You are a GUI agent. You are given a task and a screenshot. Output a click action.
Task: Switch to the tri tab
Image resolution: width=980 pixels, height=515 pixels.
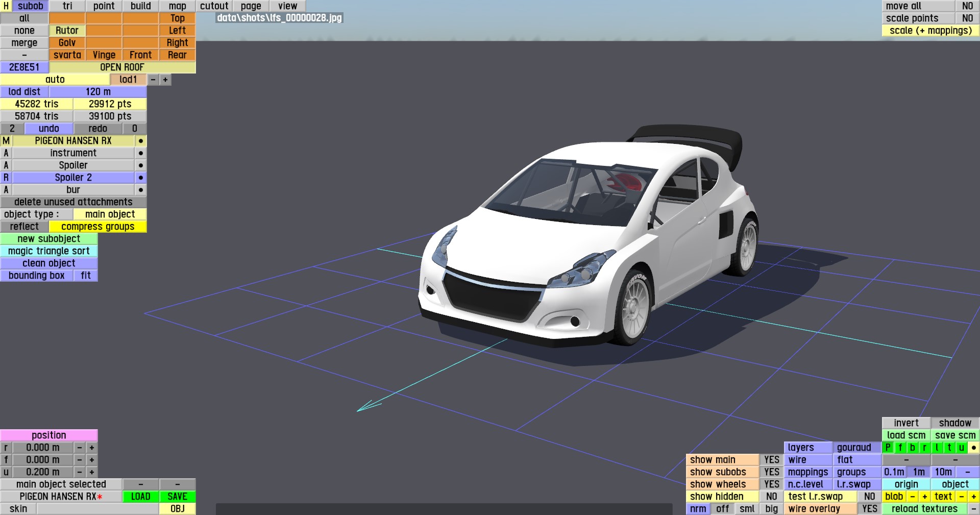click(x=67, y=6)
